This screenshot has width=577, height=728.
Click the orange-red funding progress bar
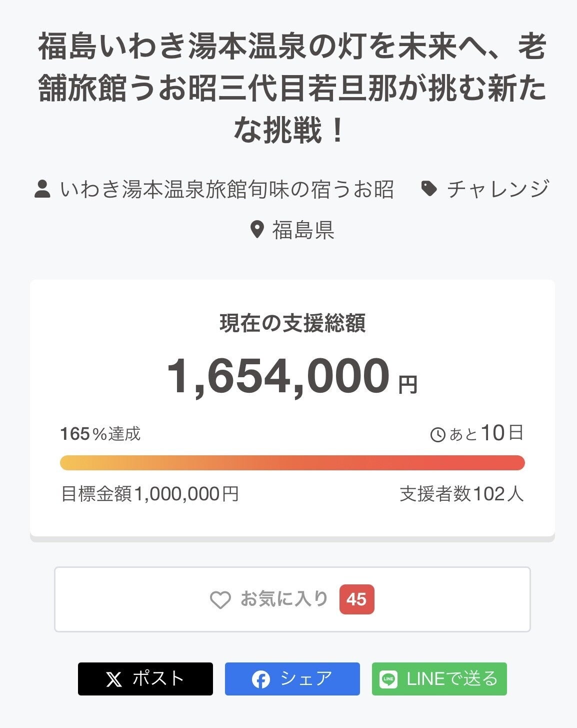[x=292, y=463]
